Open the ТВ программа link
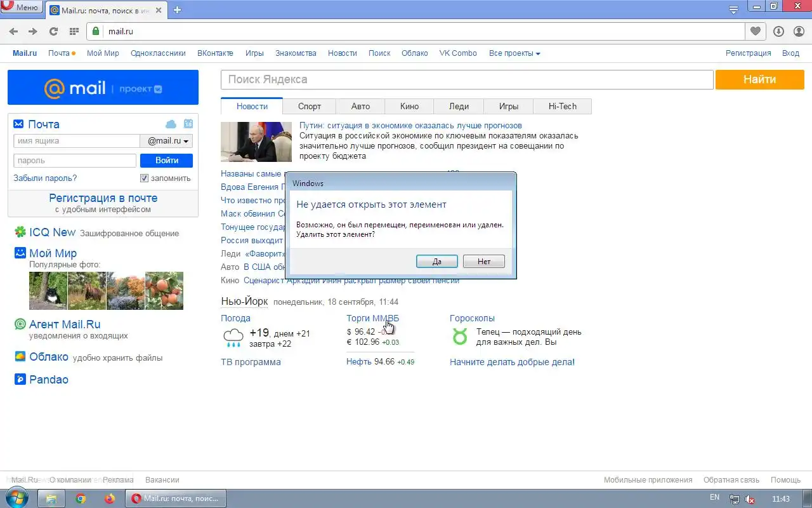Image resolution: width=812 pixels, height=508 pixels. point(251,362)
